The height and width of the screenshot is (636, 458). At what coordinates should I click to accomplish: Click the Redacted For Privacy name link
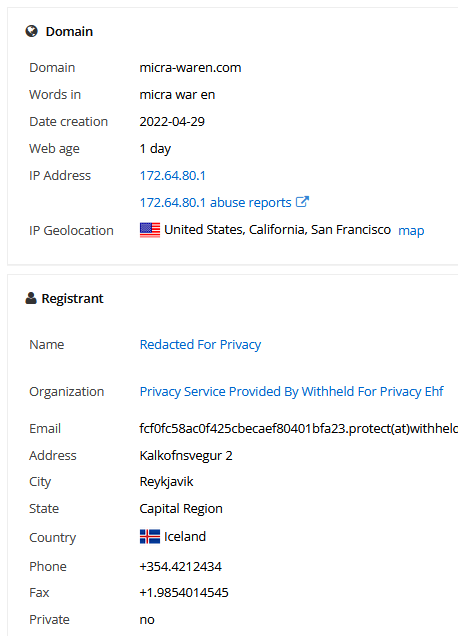tap(200, 344)
